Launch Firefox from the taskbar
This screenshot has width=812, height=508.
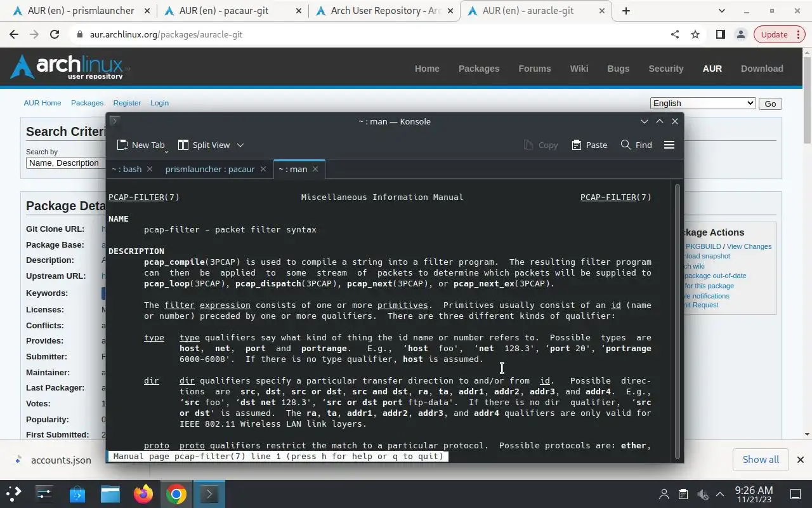point(143,494)
